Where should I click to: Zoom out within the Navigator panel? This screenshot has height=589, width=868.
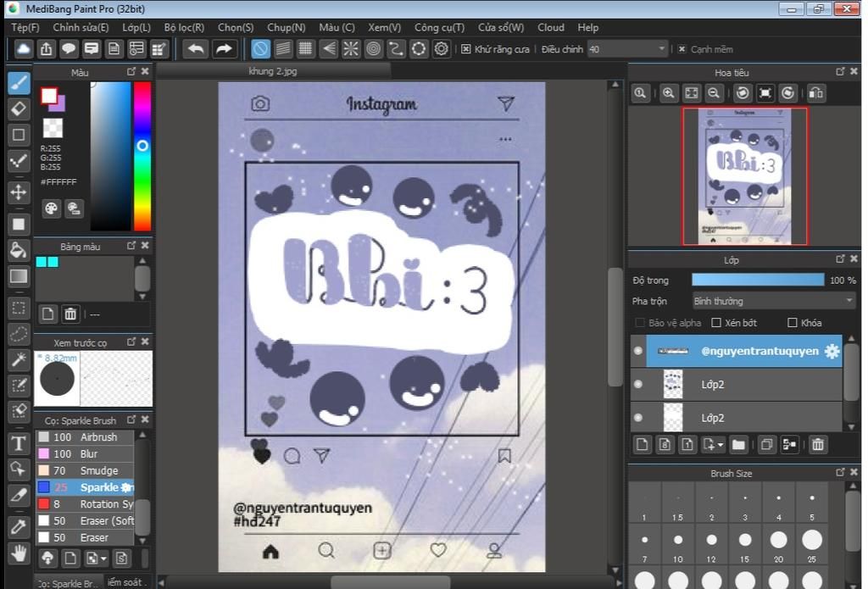714,93
